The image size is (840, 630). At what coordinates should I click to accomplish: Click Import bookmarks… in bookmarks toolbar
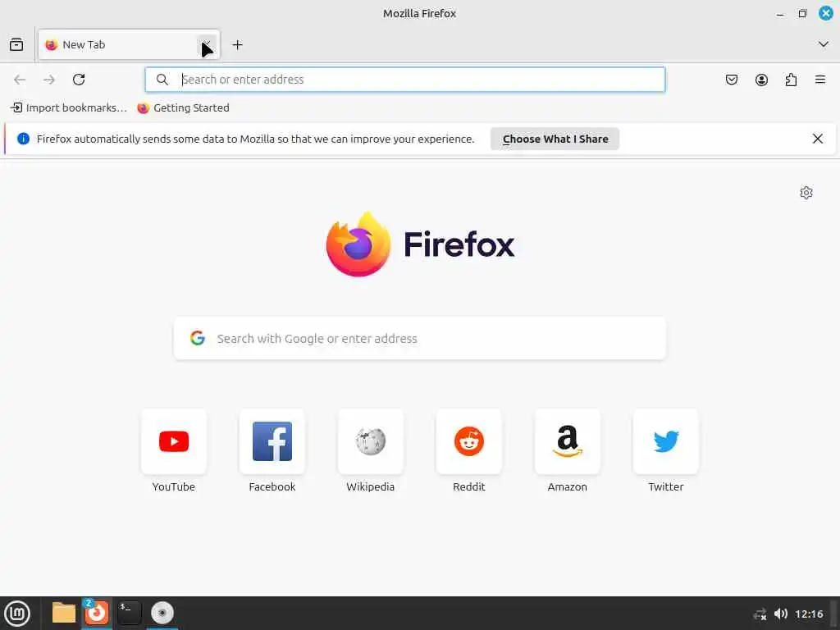[x=69, y=107]
